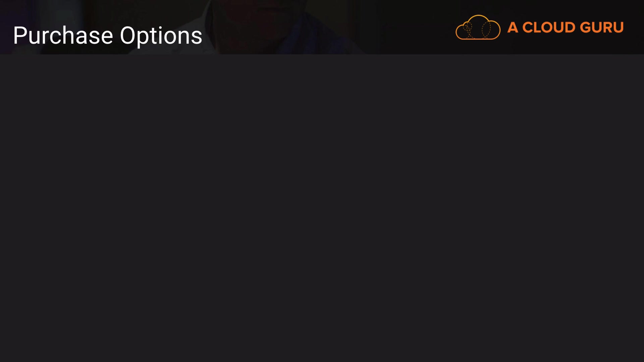The width and height of the screenshot is (644, 362).
Task: Click the letter P starting the title
Action: 19,35
